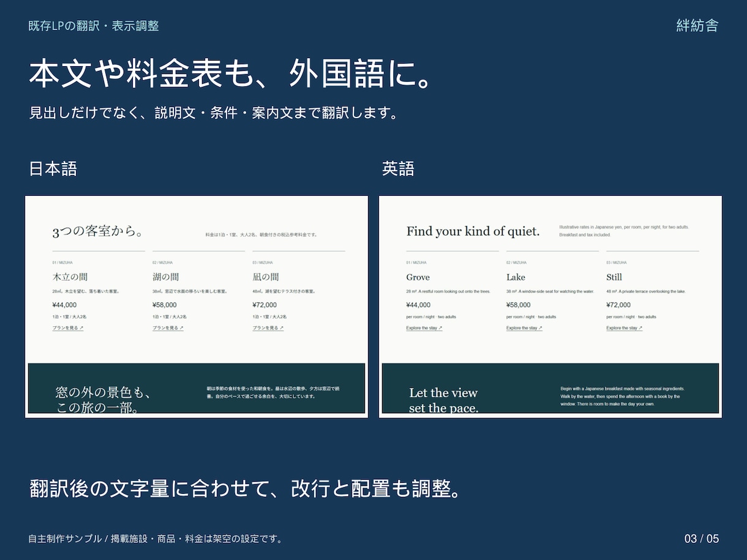The image size is (747, 560).
Task: Click the ¥58,000 price under Lake
Action: (519, 305)
